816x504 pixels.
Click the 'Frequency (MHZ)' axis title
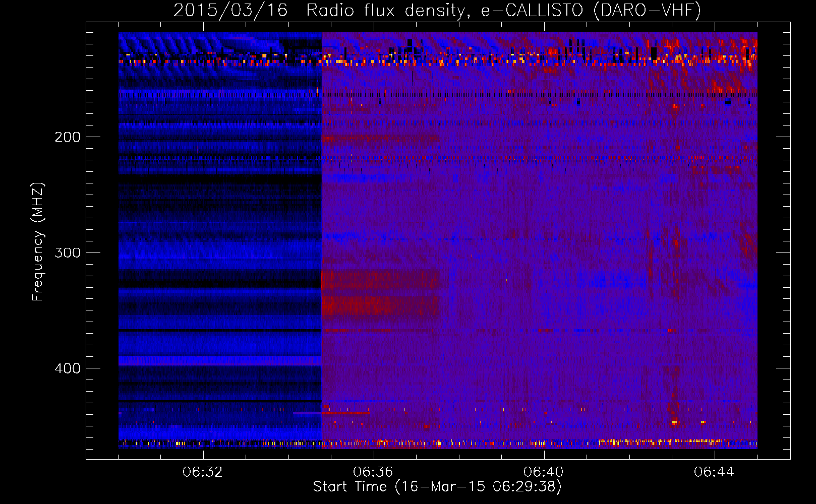click(x=38, y=241)
